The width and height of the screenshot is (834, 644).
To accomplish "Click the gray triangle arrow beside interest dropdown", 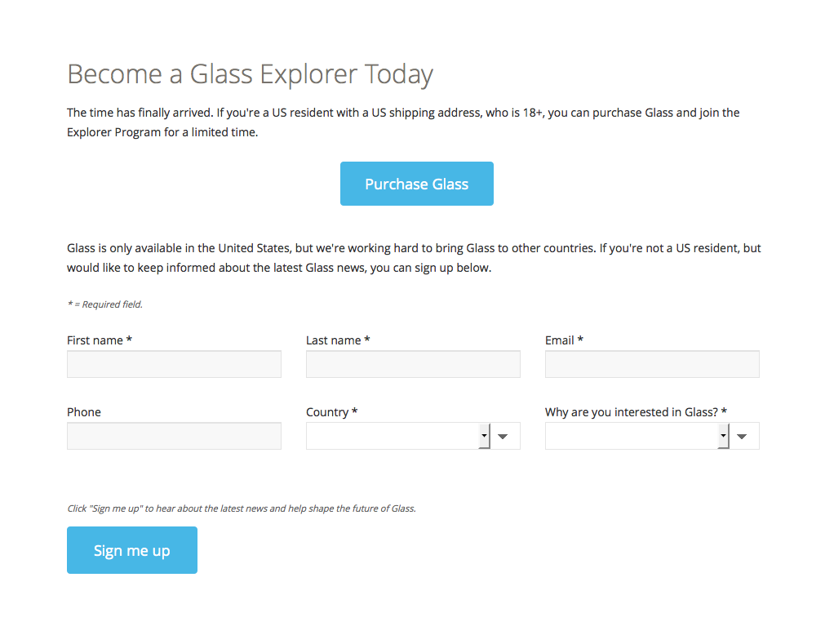I will click(742, 437).
